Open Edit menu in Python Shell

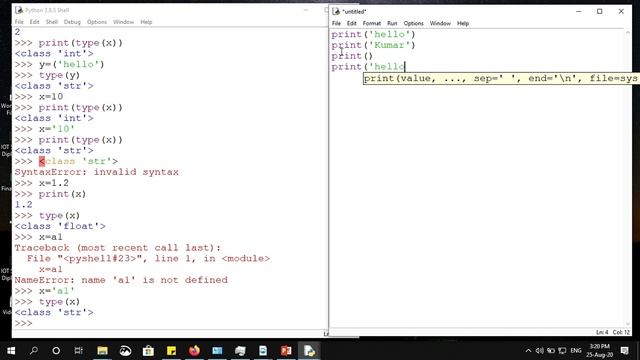[x=34, y=22]
